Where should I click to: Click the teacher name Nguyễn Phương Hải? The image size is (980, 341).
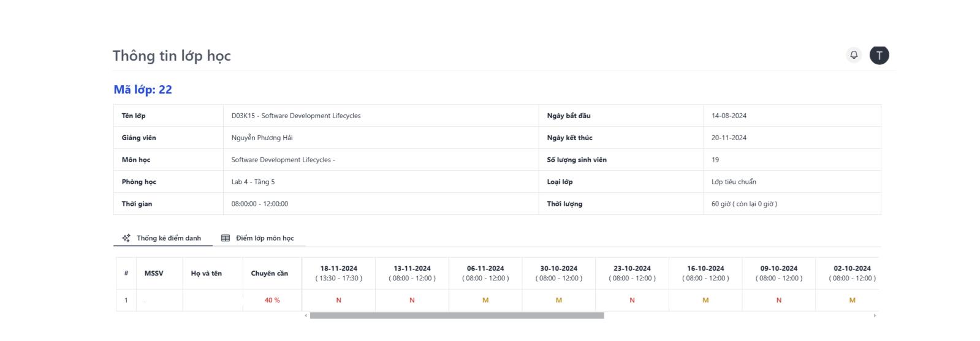pyautogui.click(x=262, y=138)
